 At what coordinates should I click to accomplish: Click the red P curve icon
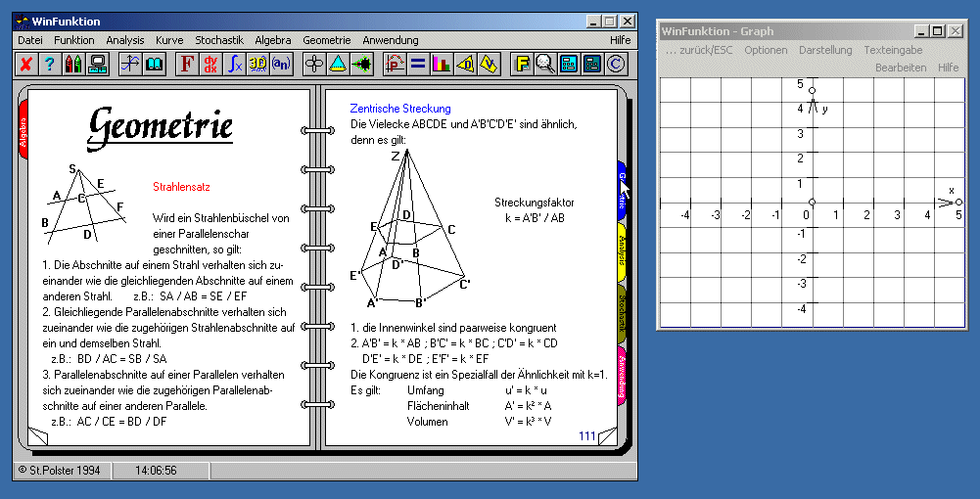[x=395, y=64]
